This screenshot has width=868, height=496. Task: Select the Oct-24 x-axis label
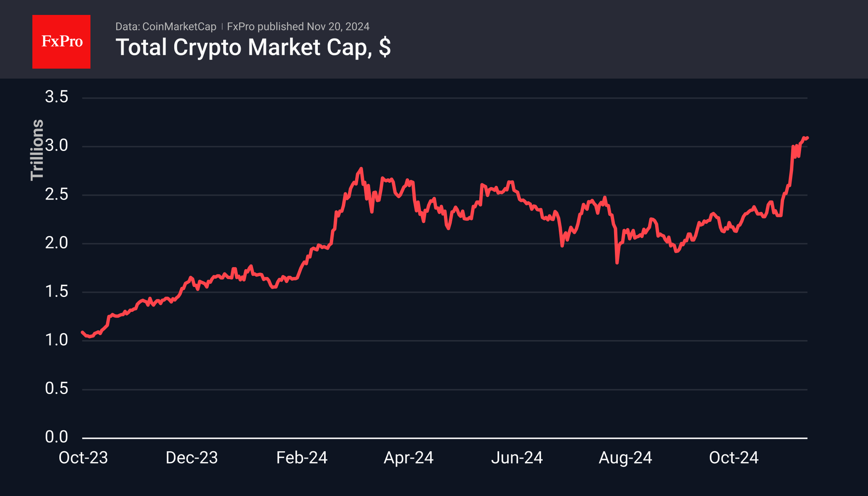click(x=734, y=458)
